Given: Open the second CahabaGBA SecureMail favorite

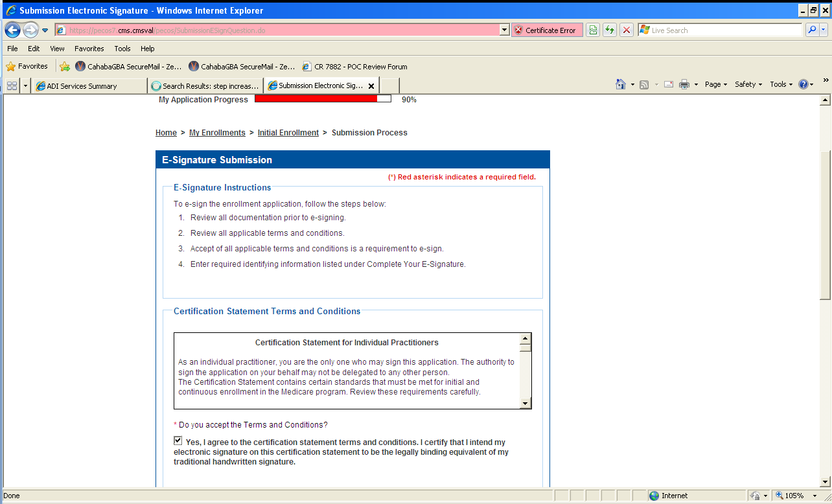Looking at the screenshot, I should [x=242, y=66].
